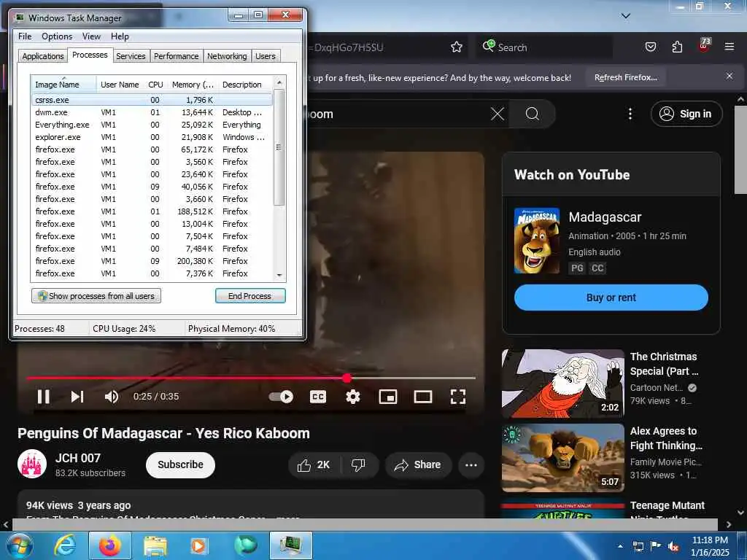Open Firefox extensions puzzle icon
Image resolution: width=747 pixels, height=560 pixels.
pyautogui.click(x=677, y=47)
